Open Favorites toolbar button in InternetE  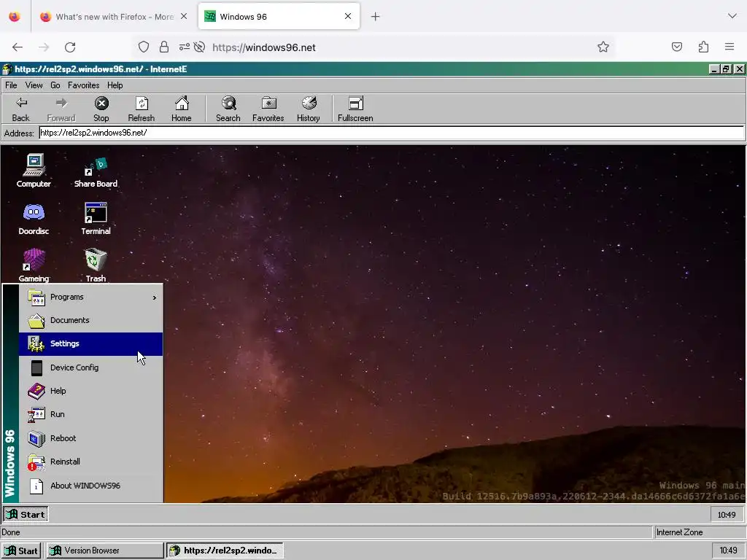pyautogui.click(x=268, y=109)
